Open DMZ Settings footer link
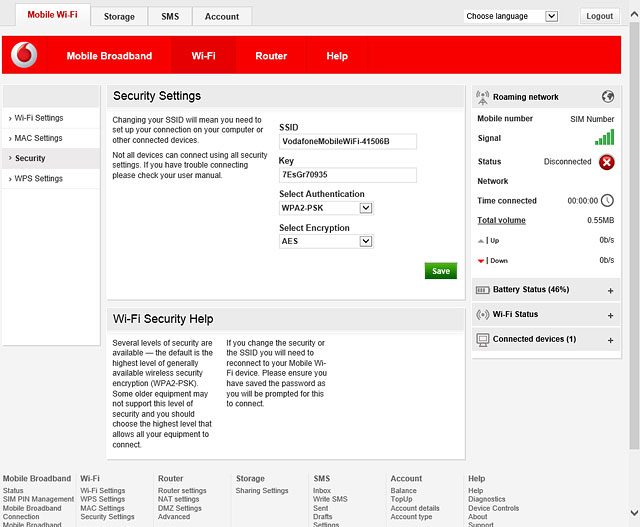This screenshot has width=640, height=527. 180,508
